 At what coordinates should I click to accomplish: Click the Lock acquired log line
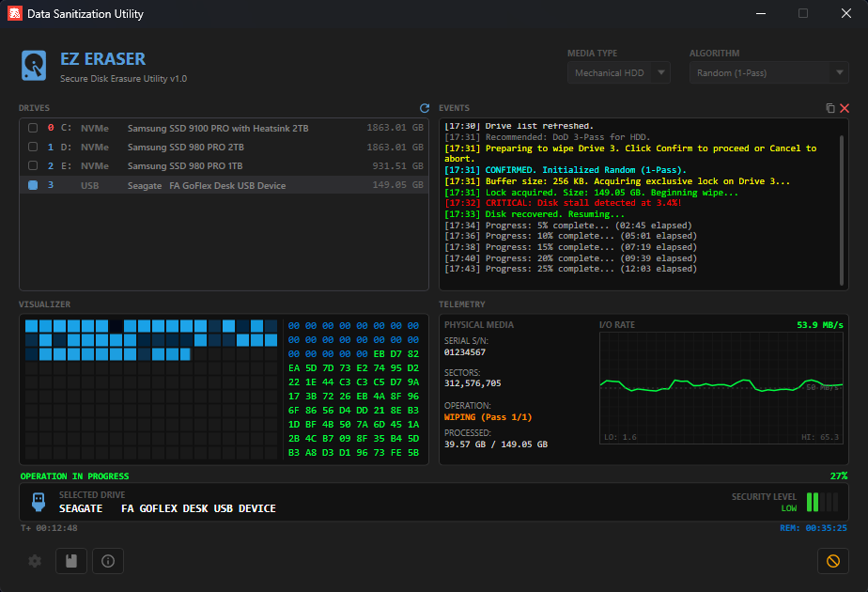tap(591, 192)
